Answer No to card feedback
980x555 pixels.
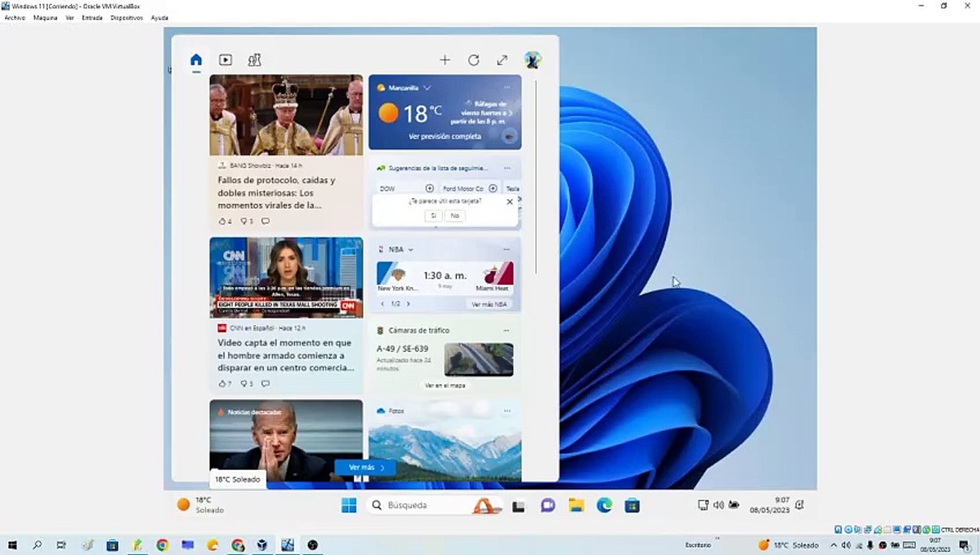click(x=455, y=216)
